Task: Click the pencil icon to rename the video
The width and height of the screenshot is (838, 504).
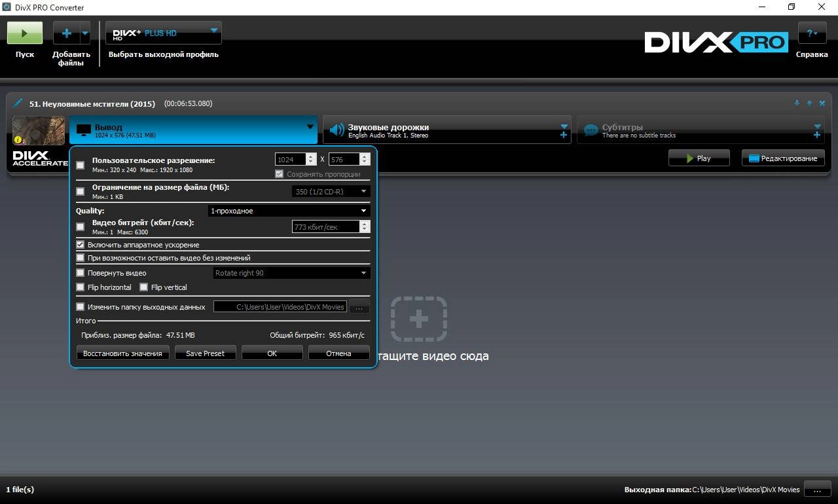Action: click(18, 103)
